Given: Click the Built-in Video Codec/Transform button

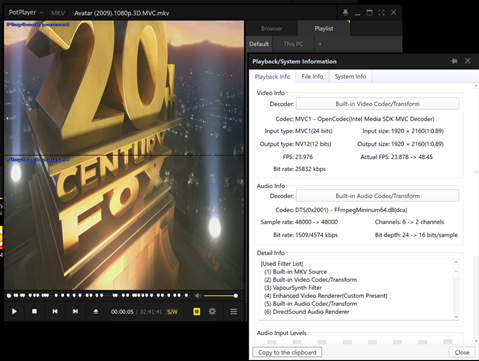Looking at the screenshot, I should tap(377, 104).
